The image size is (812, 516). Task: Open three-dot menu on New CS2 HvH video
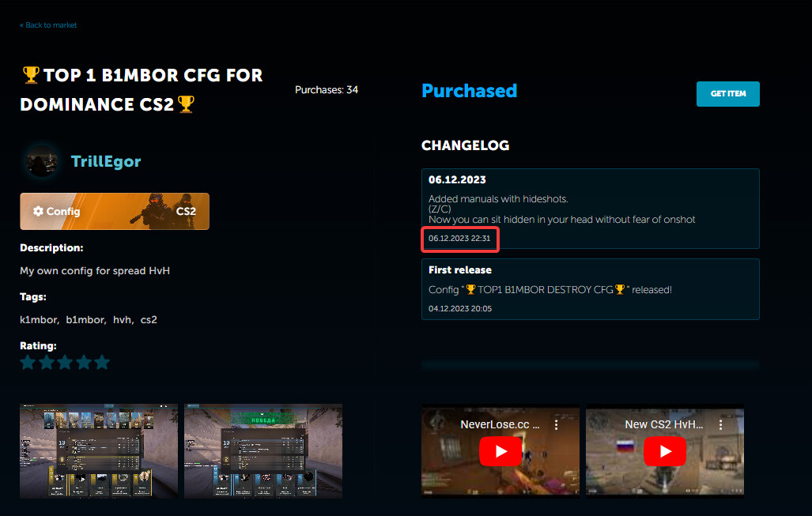[x=721, y=425]
